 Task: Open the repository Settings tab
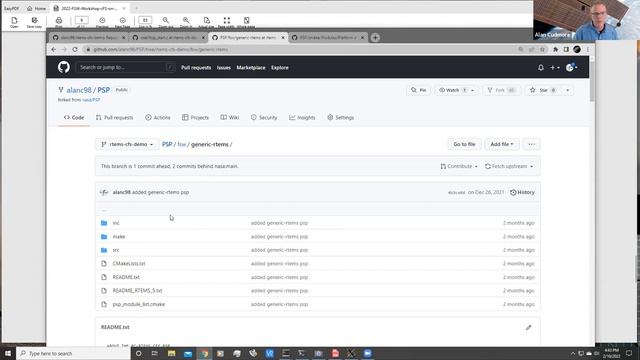click(340, 118)
